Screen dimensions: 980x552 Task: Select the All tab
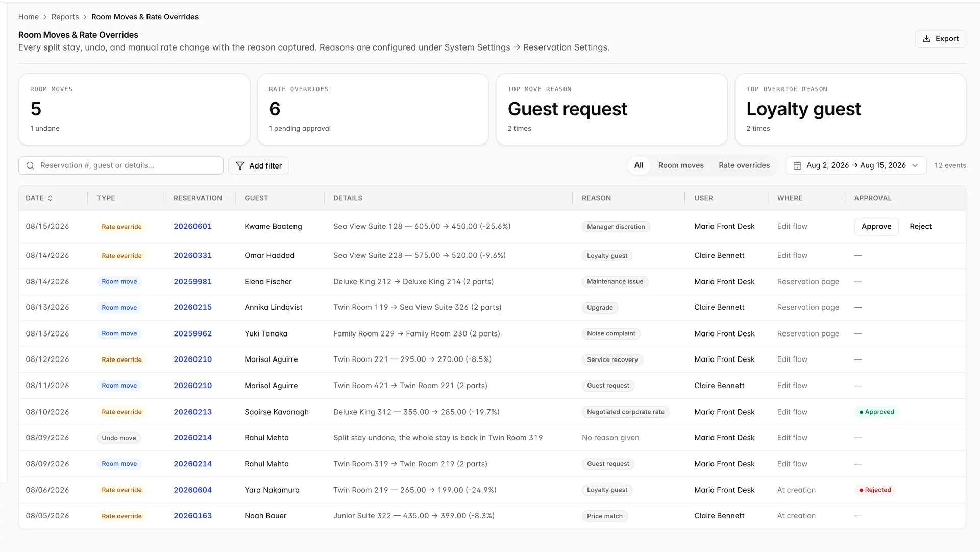[x=639, y=165]
